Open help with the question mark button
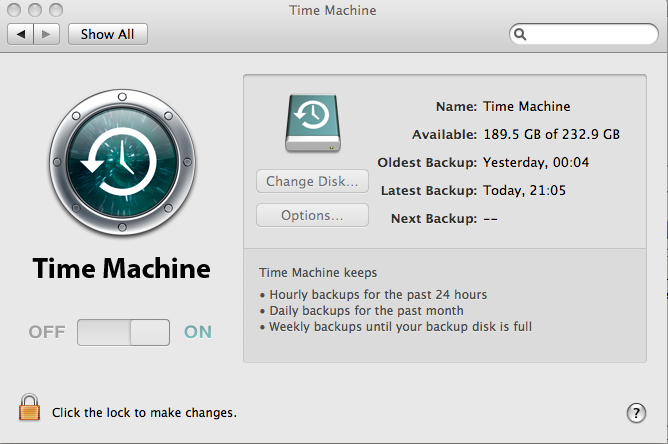The height and width of the screenshot is (444, 668). coord(636,412)
